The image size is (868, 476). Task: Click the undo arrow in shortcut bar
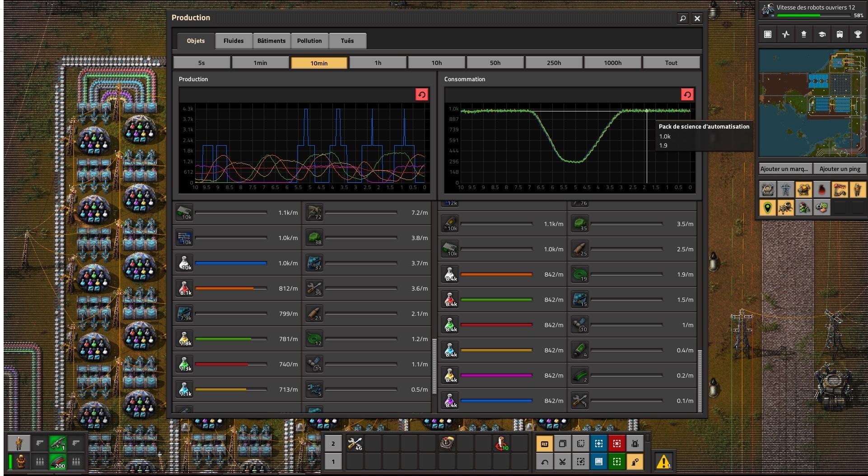[545, 462]
